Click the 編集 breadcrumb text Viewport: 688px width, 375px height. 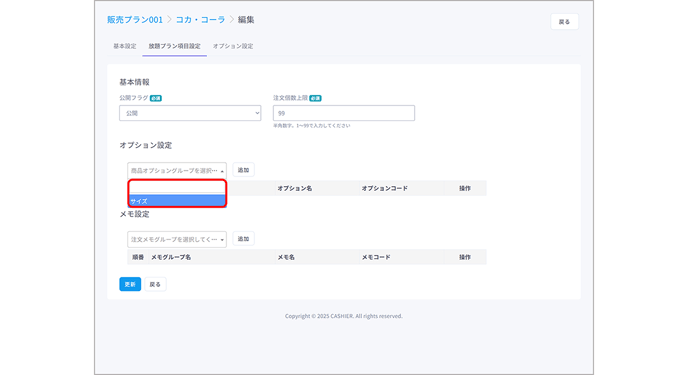pos(246,20)
